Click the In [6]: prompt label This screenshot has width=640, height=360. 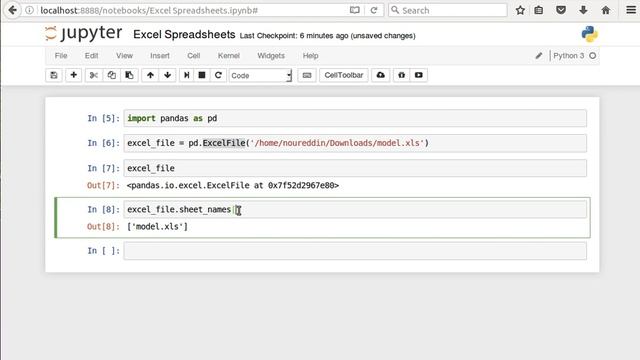tap(104, 143)
